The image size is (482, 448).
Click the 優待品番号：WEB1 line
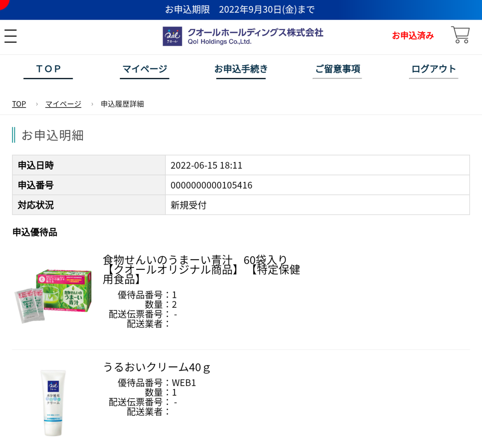click(x=157, y=383)
